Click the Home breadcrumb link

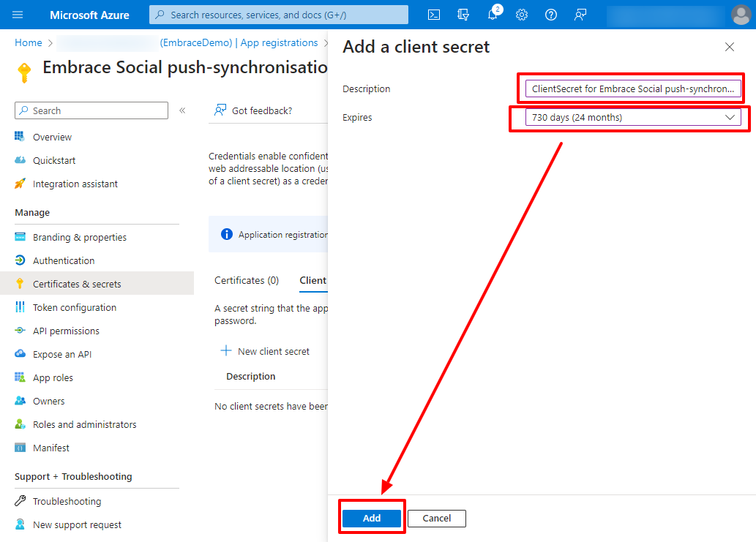(29, 43)
